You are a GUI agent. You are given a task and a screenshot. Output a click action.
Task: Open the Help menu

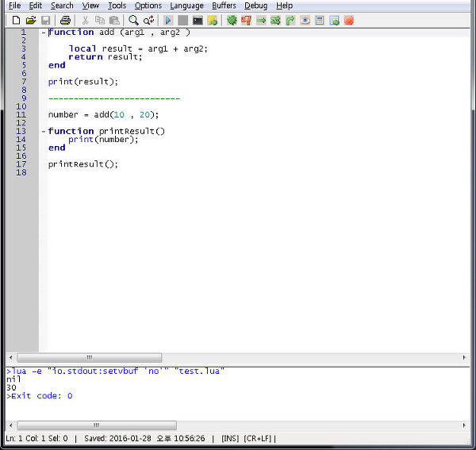click(x=285, y=6)
